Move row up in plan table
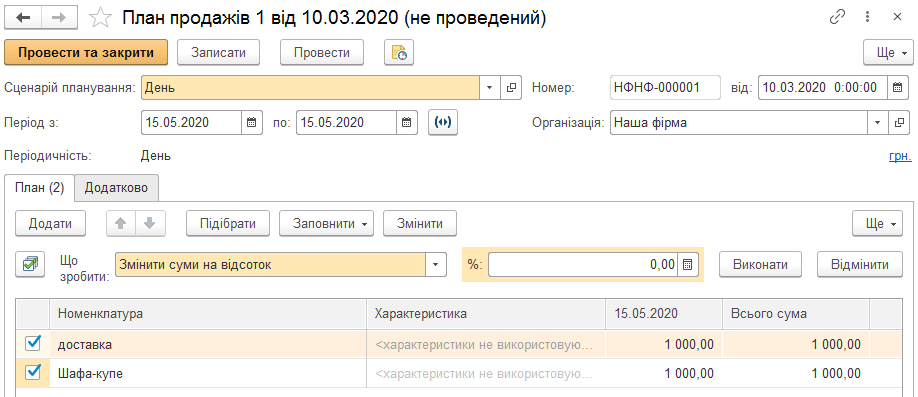This screenshot has width=918, height=397. point(121,223)
